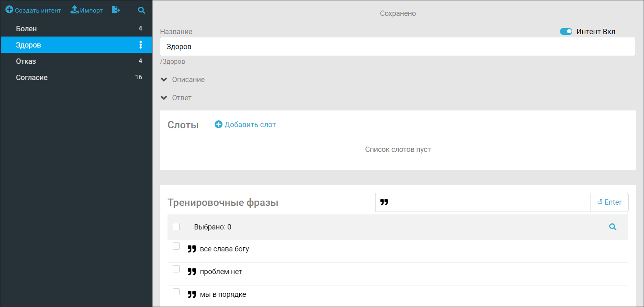Click the count 16 next to Согласие
Screen dimensions: 644x307
point(139,77)
